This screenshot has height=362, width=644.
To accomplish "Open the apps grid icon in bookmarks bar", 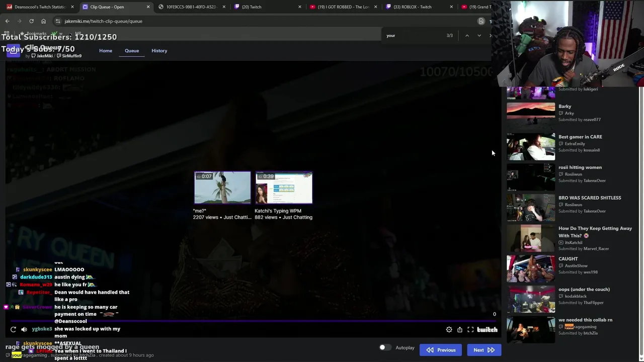I will click(8, 34).
